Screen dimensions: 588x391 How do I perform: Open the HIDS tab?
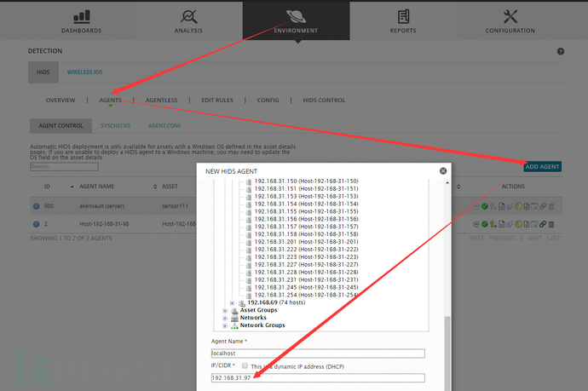[43, 72]
